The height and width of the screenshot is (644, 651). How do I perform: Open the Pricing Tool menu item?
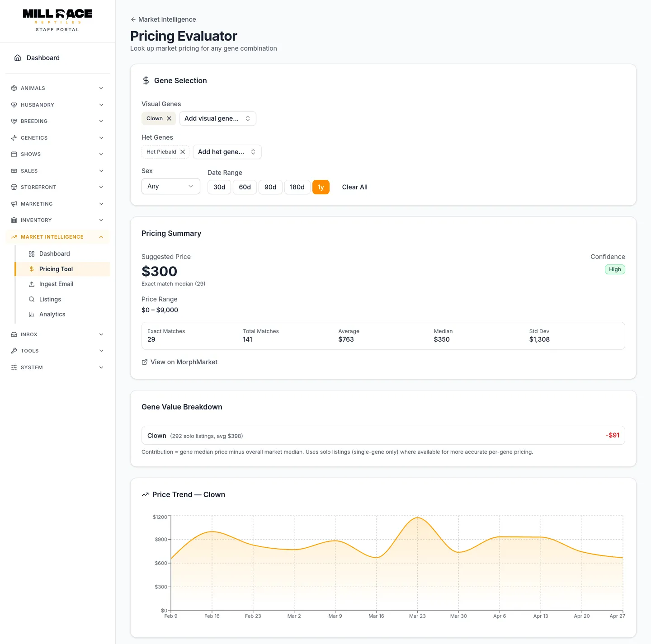(62, 269)
